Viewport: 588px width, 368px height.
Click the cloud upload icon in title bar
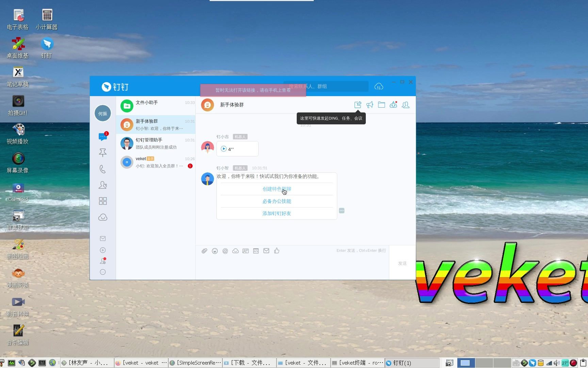tap(379, 87)
